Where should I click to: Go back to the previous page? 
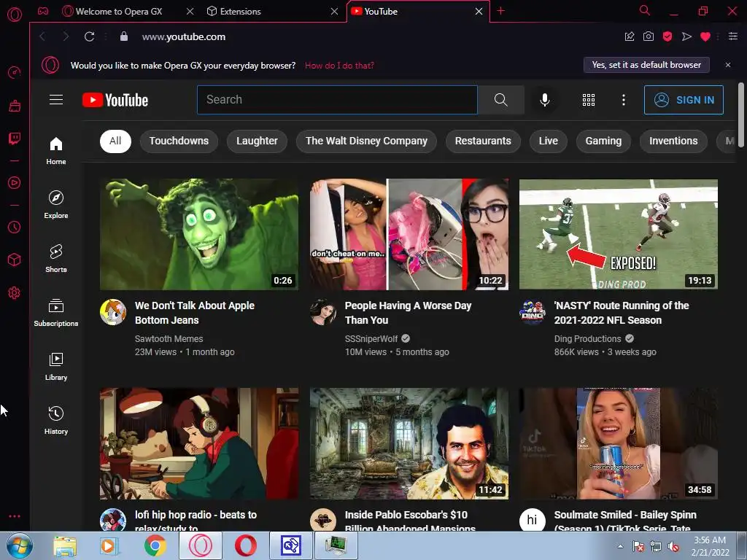point(42,36)
